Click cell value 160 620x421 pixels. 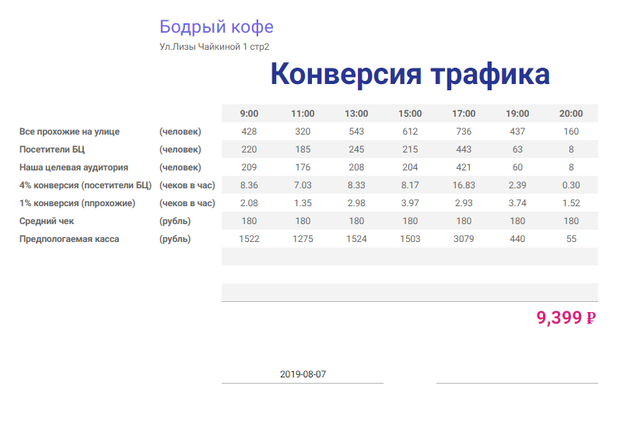tap(571, 132)
